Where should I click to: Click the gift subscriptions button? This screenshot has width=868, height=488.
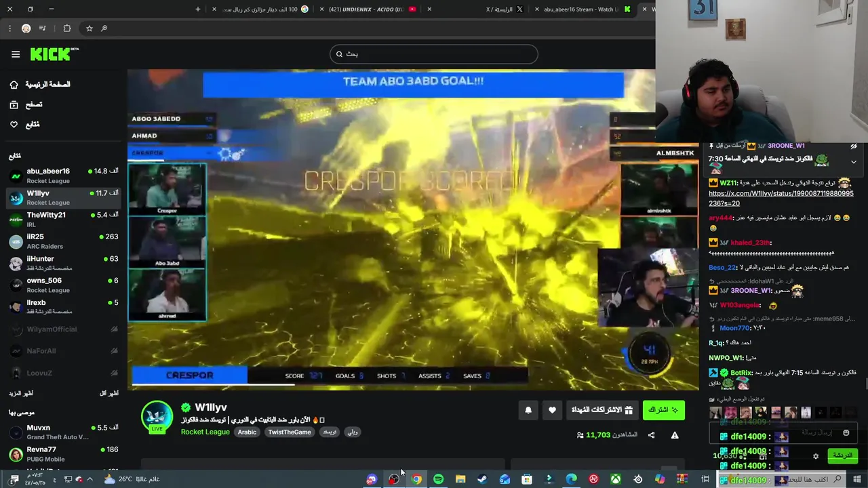pos(602,409)
